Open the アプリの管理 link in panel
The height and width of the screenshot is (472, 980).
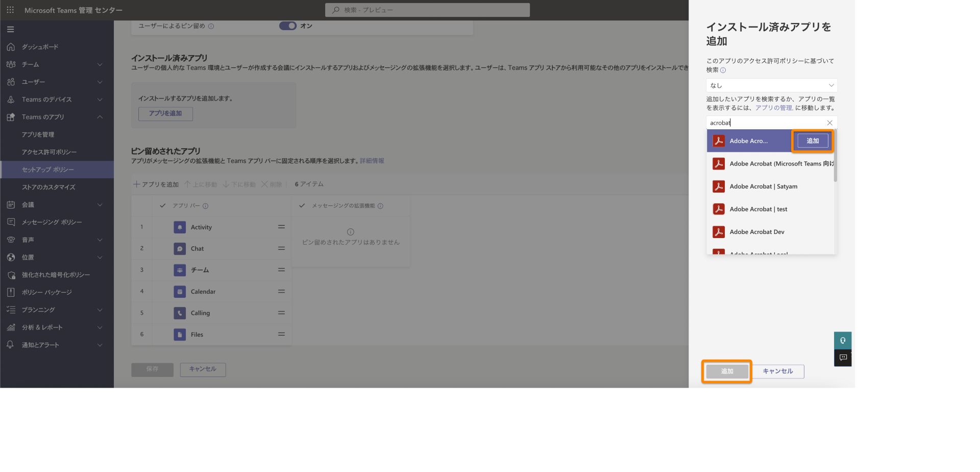pyautogui.click(x=774, y=108)
